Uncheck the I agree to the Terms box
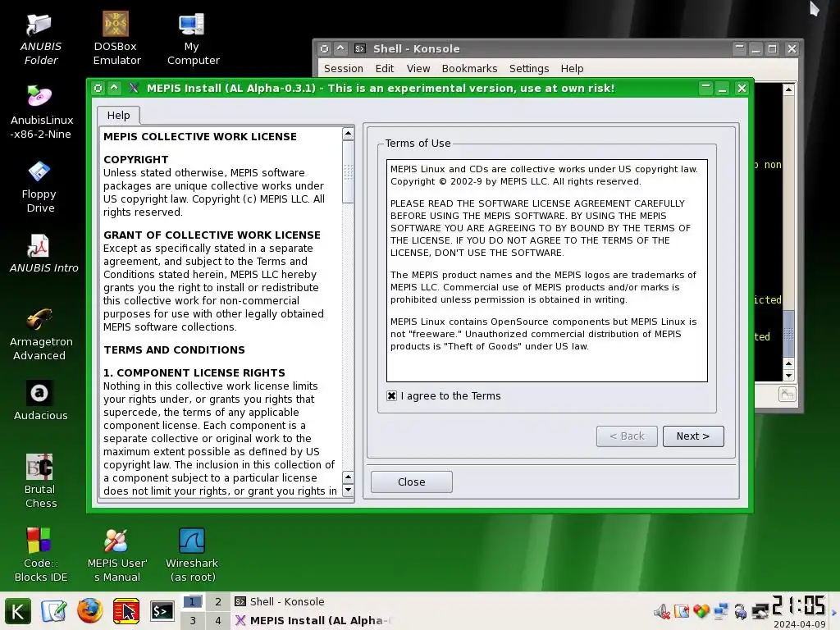Viewport: 840px width, 630px height. click(x=391, y=396)
